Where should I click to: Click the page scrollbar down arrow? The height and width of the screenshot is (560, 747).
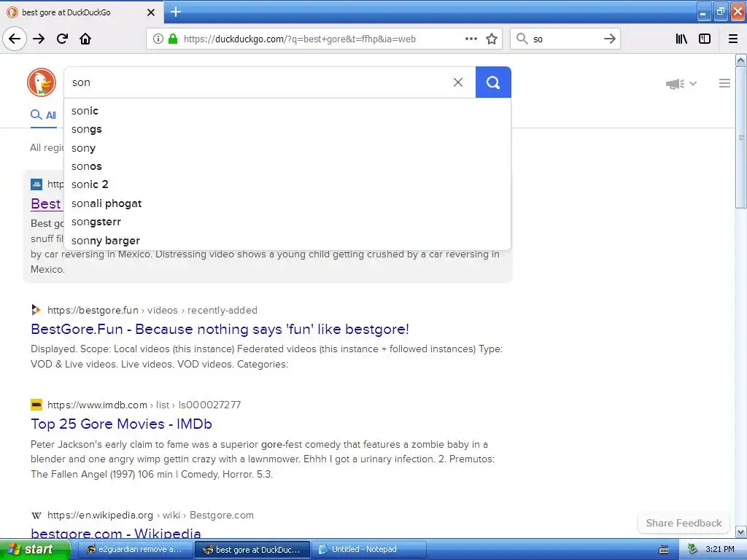click(x=741, y=532)
